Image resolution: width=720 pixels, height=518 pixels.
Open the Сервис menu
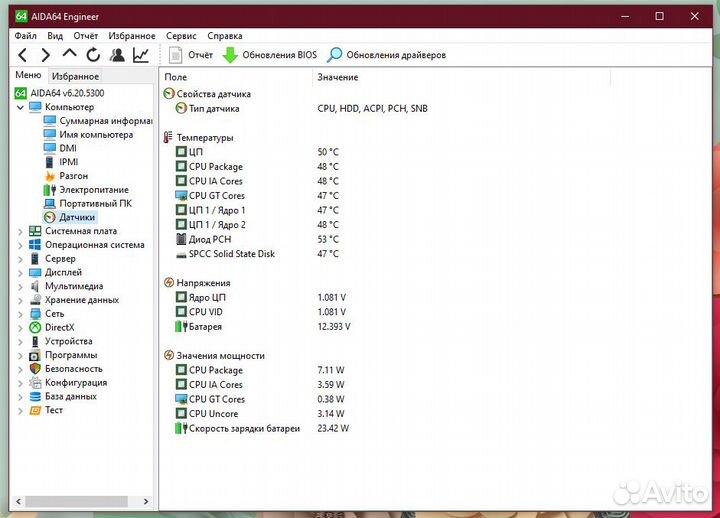181,36
